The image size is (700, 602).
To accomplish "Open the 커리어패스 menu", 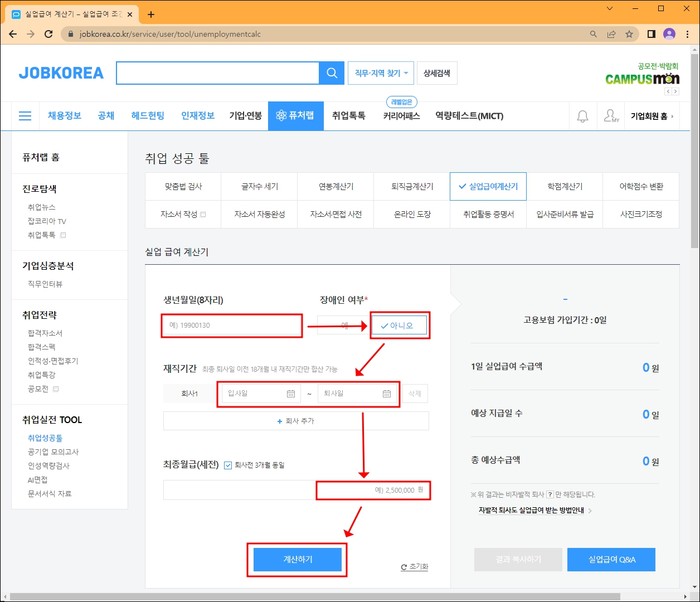I will pyautogui.click(x=401, y=116).
